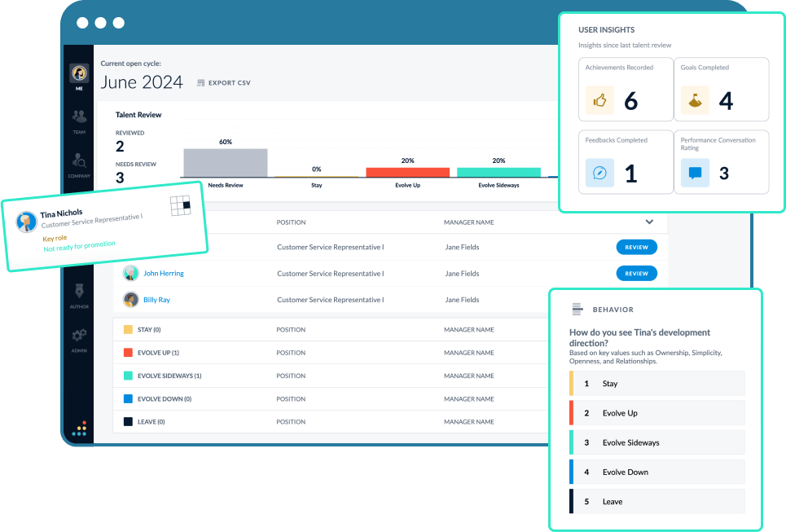Viewport: 786px width, 532px height.
Task: Click the Performance Conversation chat icon
Action: click(x=695, y=173)
